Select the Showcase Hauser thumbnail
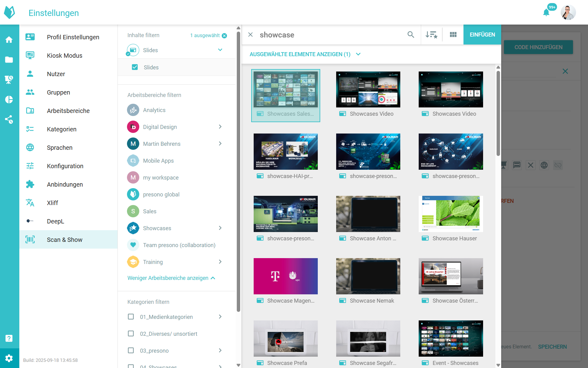This screenshot has height=368, width=588. (x=451, y=214)
